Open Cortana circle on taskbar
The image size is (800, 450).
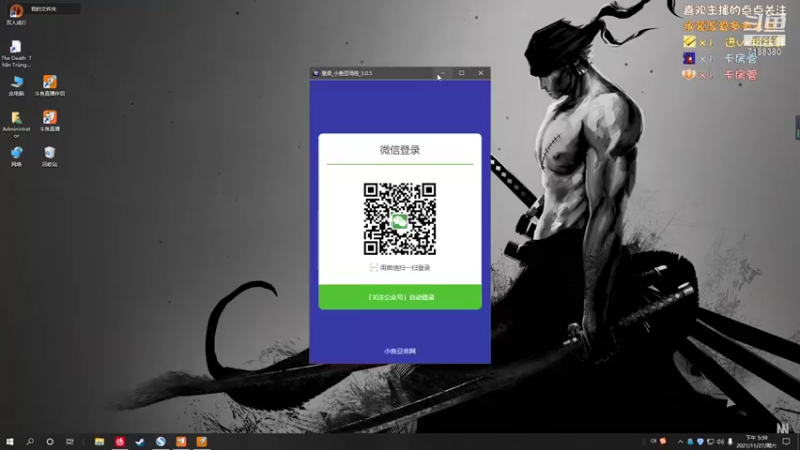pos(50,441)
